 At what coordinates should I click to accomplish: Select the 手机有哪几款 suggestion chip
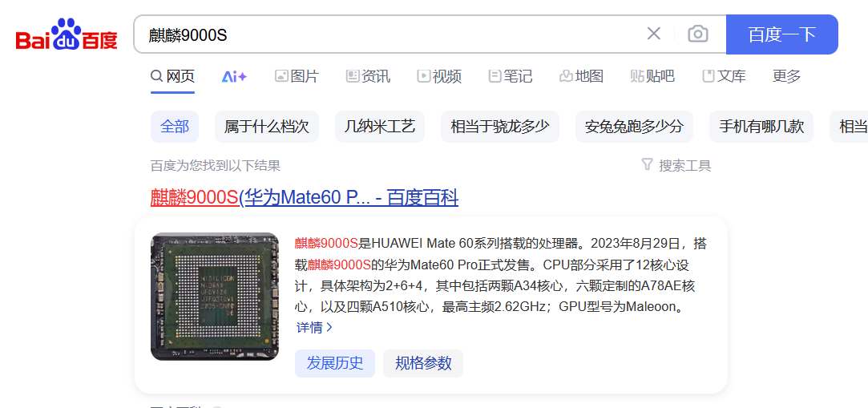pyautogui.click(x=761, y=127)
